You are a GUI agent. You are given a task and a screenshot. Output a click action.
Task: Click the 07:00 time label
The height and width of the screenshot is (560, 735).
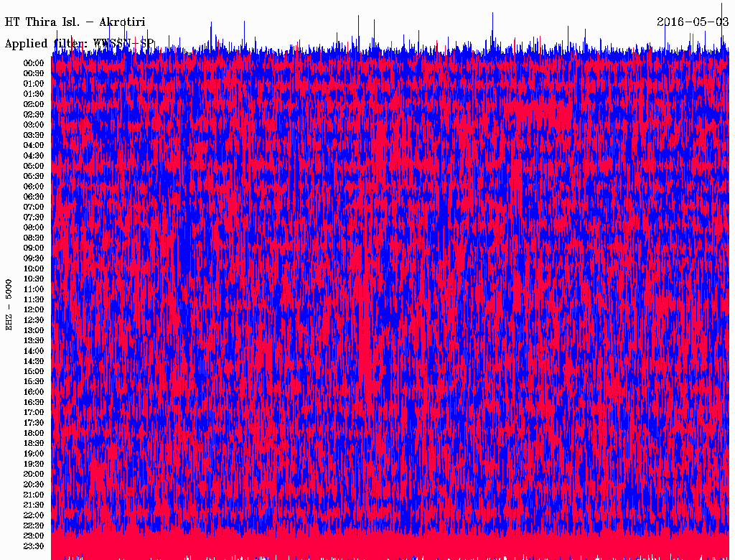34,207
